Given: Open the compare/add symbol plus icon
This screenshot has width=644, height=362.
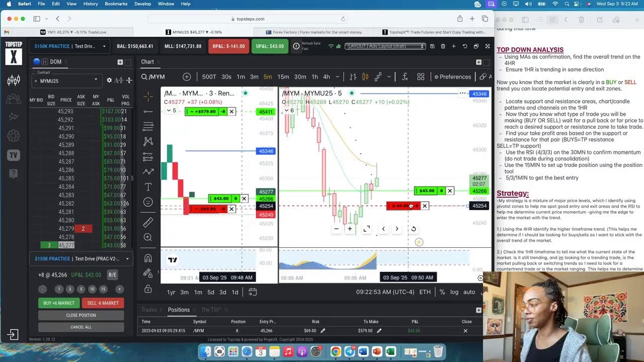Looking at the screenshot, I should point(187,77).
